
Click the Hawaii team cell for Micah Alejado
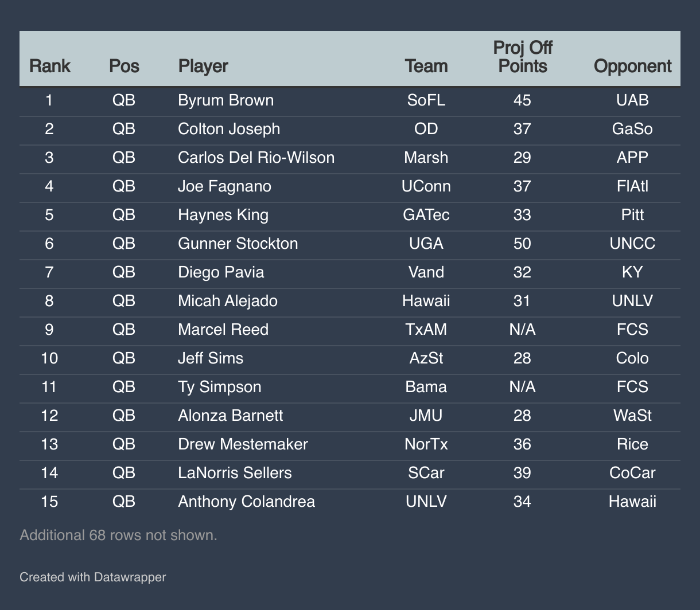(x=426, y=301)
